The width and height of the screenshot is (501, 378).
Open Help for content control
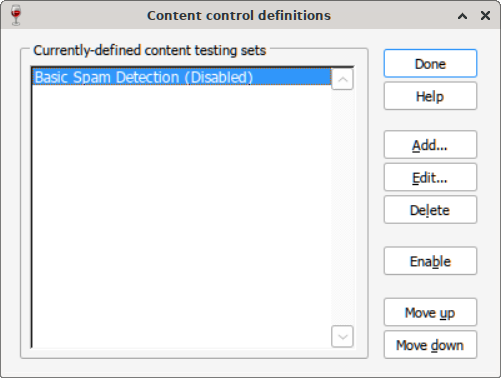click(x=430, y=96)
